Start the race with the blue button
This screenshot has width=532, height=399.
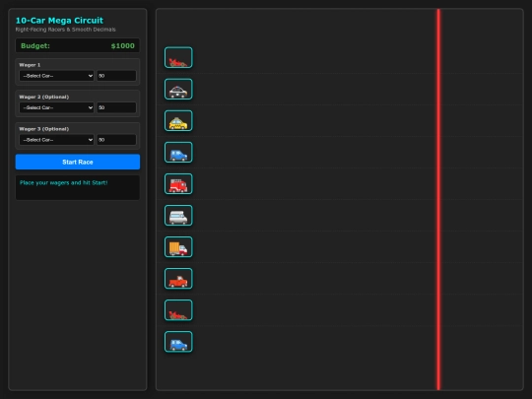click(x=78, y=162)
